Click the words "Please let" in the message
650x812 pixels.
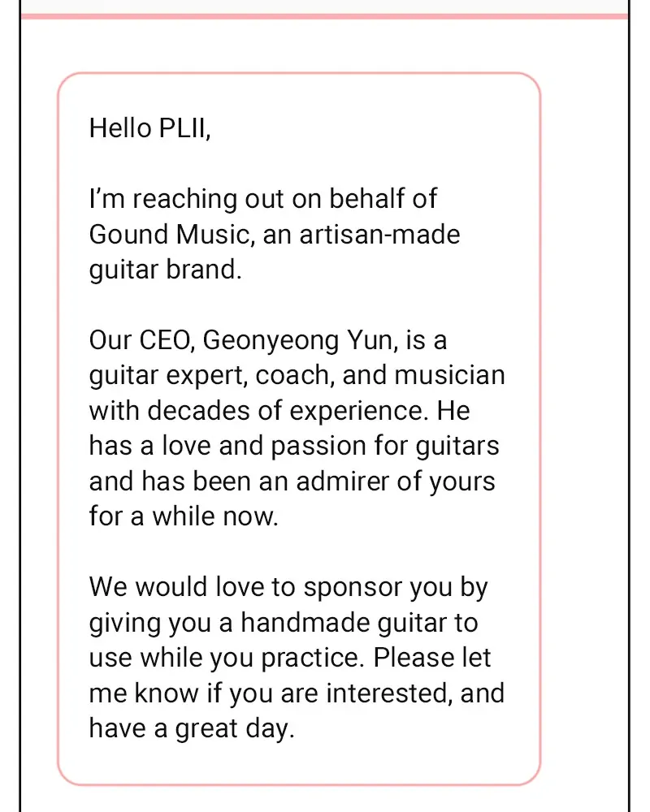click(432, 658)
